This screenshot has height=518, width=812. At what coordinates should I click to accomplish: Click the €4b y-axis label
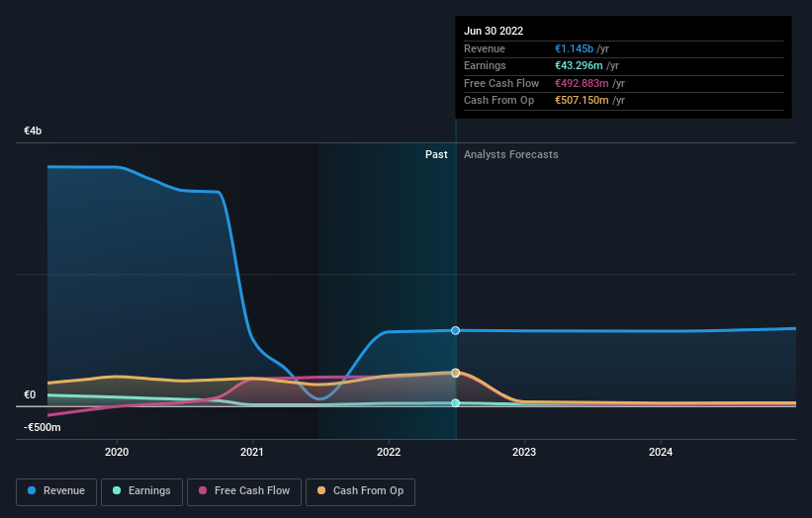click(33, 130)
